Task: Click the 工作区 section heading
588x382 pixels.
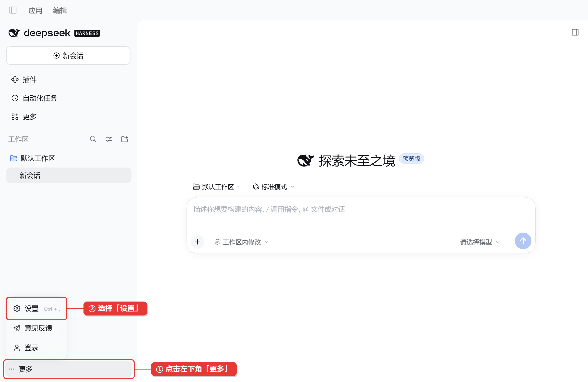Action: click(18, 139)
